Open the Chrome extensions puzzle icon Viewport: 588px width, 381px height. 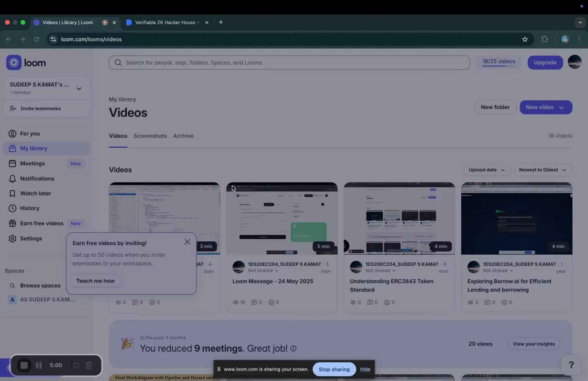(x=545, y=39)
